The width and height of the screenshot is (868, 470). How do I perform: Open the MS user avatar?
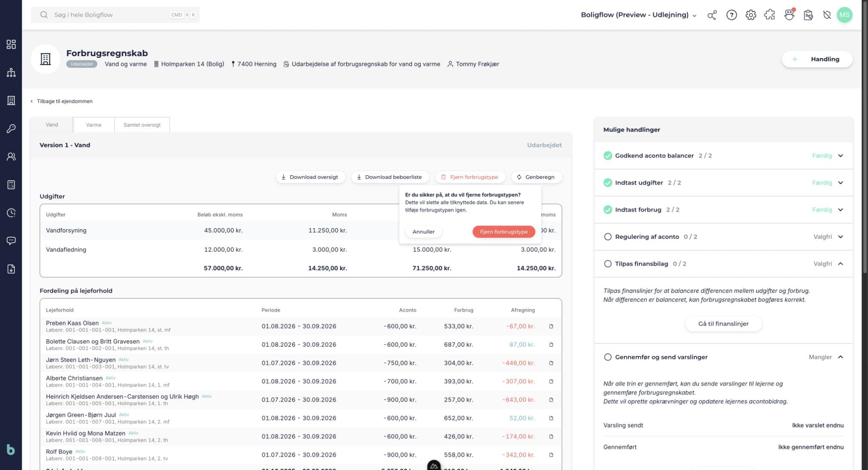pos(845,15)
